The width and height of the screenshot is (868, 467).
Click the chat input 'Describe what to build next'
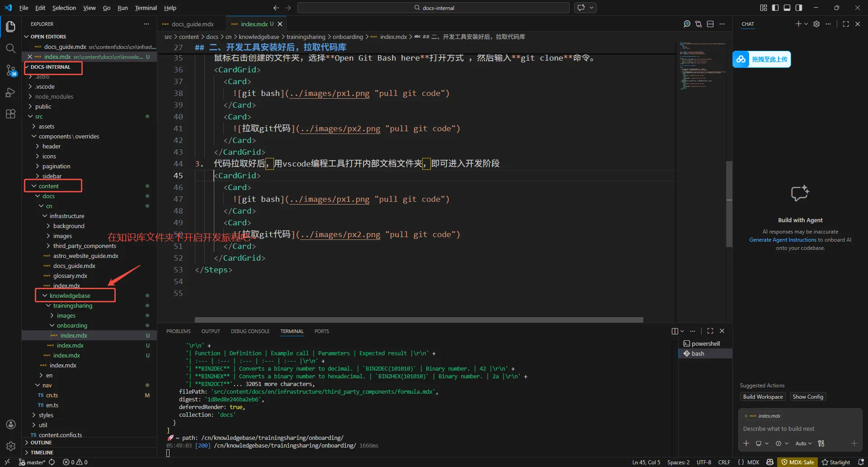point(800,429)
